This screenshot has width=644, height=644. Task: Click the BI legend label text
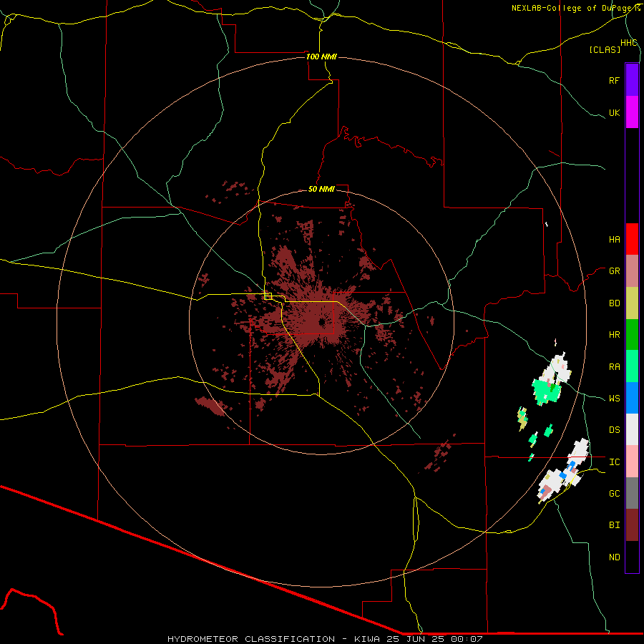click(614, 525)
